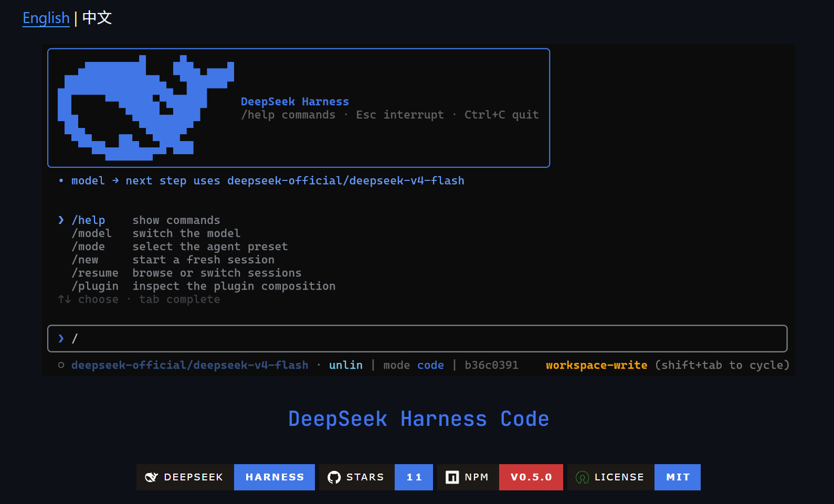Image resolution: width=834 pixels, height=504 pixels.
Task: Select the /resume command row
Action: pos(186,273)
